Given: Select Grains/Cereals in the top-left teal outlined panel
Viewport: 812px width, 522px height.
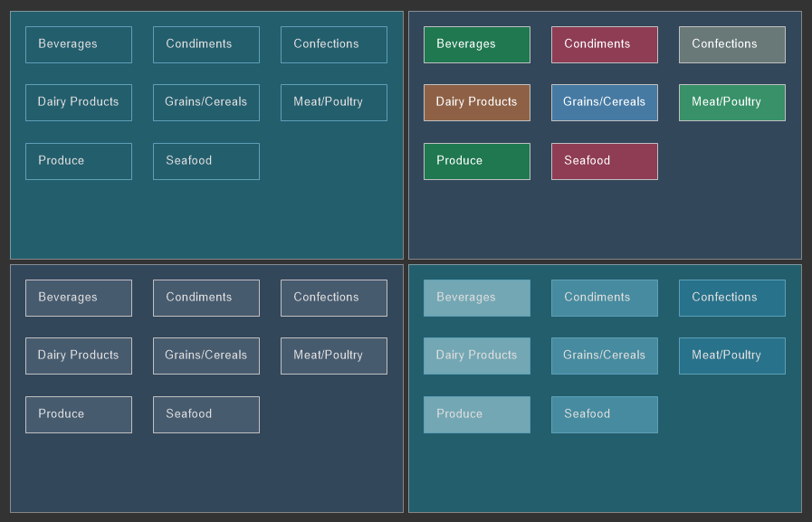Looking at the screenshot, I should pyautogui.click(x=205, y=102).
